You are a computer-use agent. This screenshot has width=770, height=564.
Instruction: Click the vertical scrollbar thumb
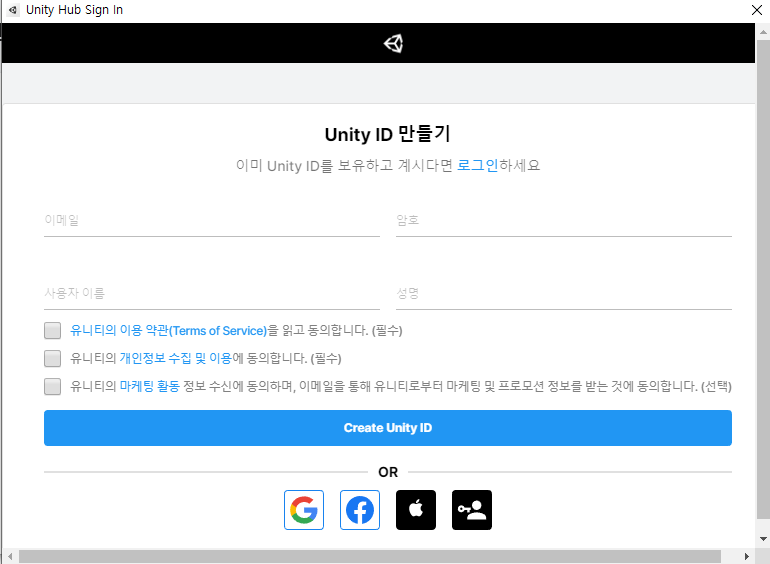tap(763, 279)
